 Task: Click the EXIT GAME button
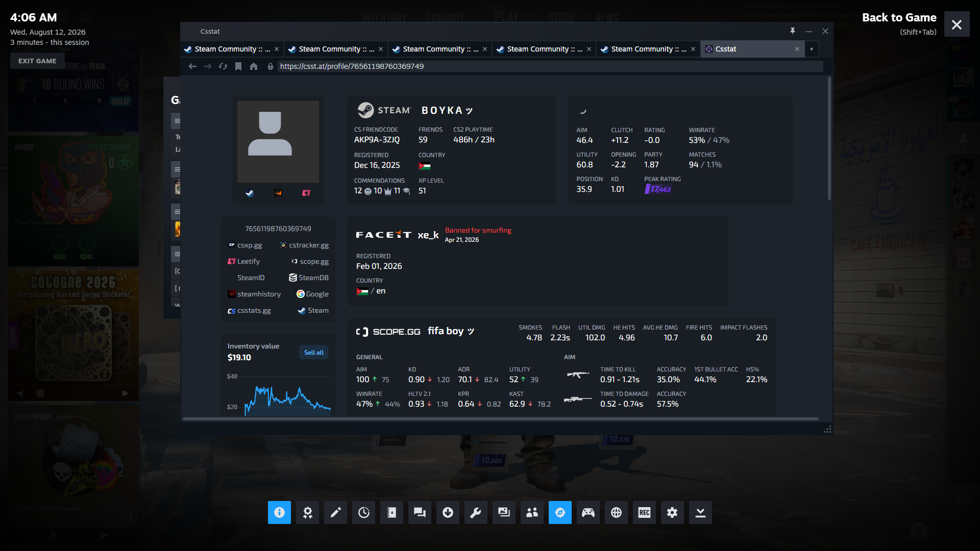point(37,61)
